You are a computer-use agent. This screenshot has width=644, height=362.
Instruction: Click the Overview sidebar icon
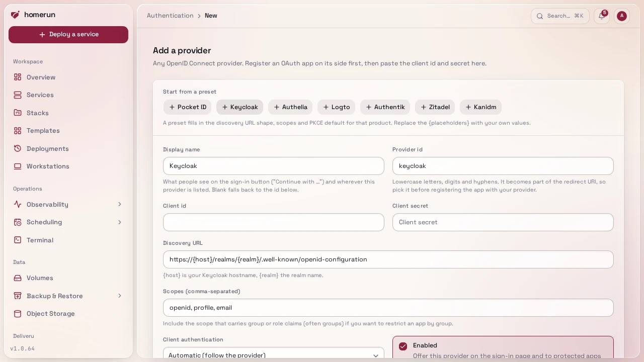(x=18, y=77)
